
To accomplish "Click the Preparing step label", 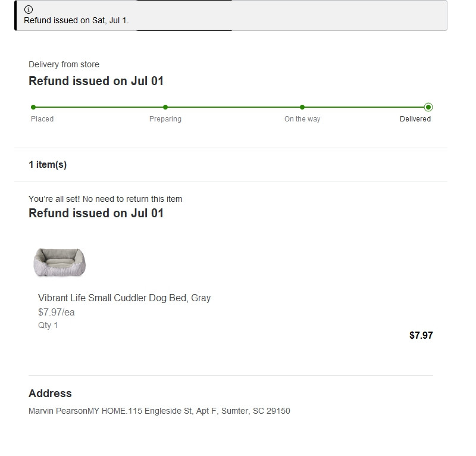I will (165, 119).
